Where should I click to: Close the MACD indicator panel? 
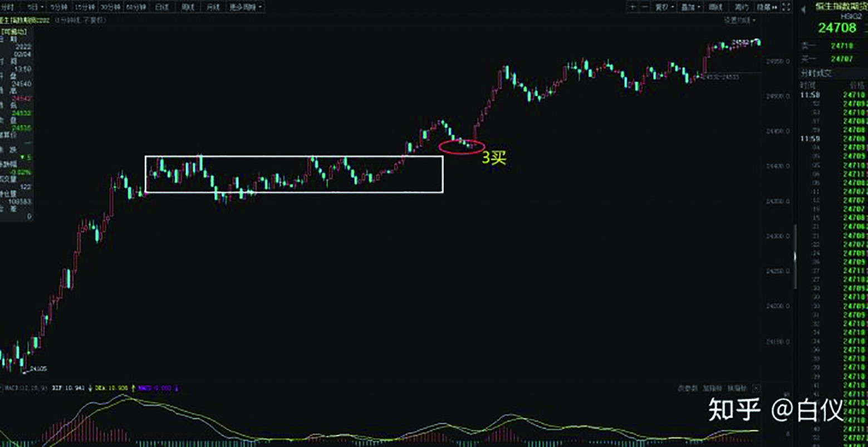pos(756,388)
